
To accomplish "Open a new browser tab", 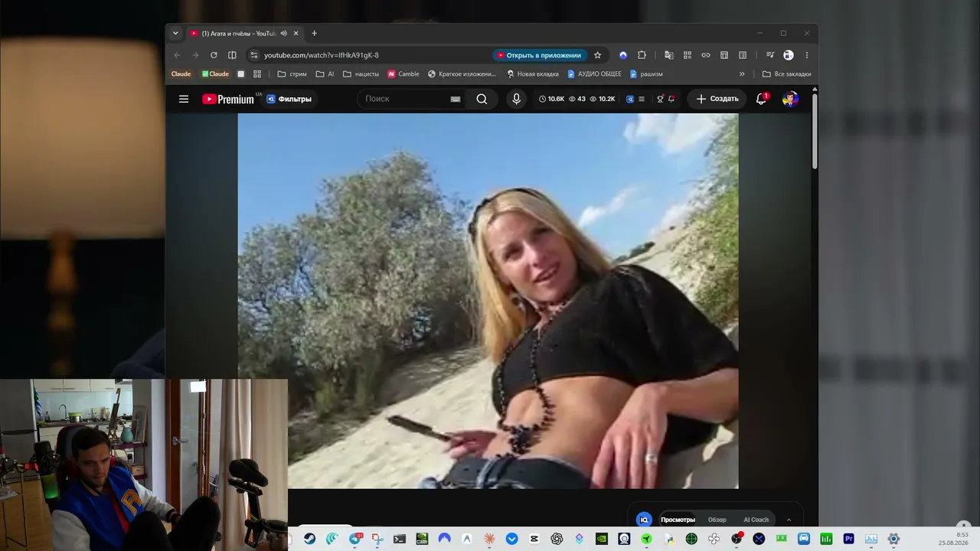I will pyautogui.click(x=314, y=34).
